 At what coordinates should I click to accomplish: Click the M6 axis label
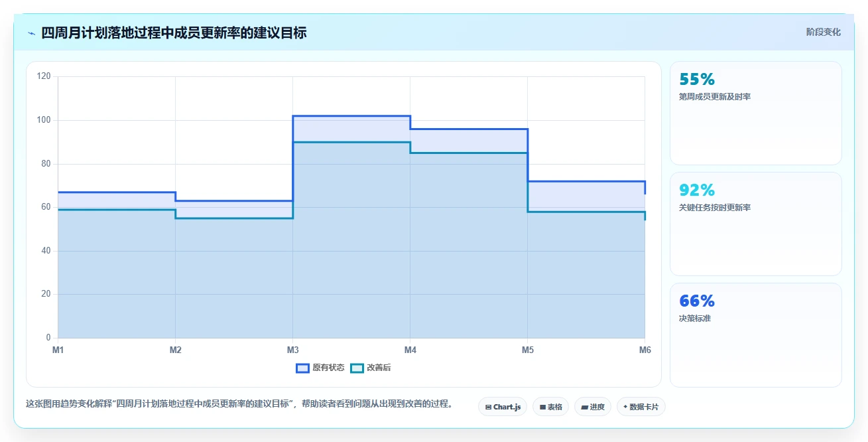[645, 350]
